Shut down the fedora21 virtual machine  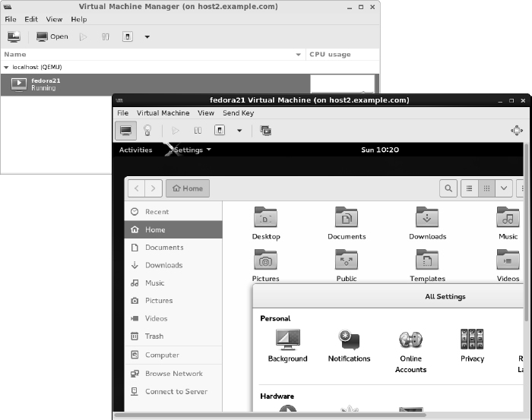tap(220, 130)
